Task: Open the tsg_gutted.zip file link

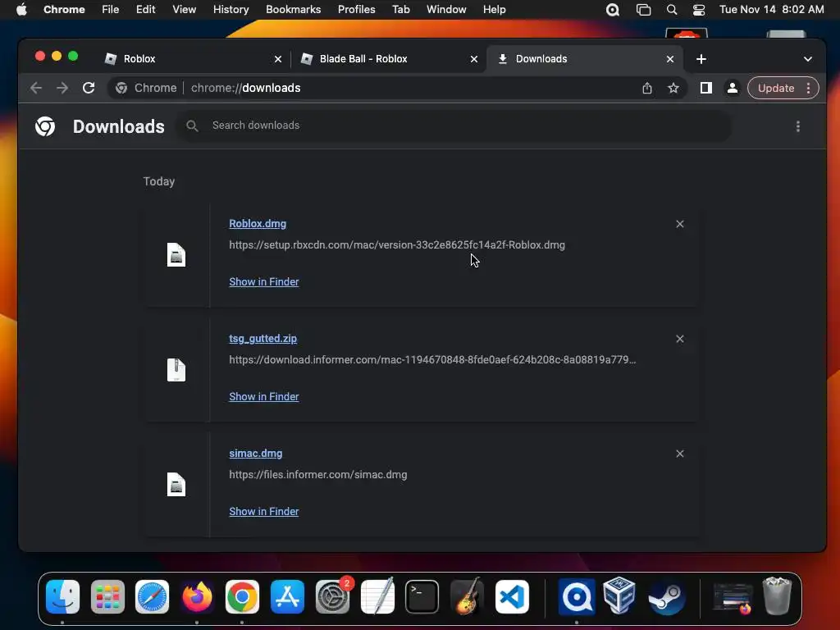Action: [x=263, y=339]
